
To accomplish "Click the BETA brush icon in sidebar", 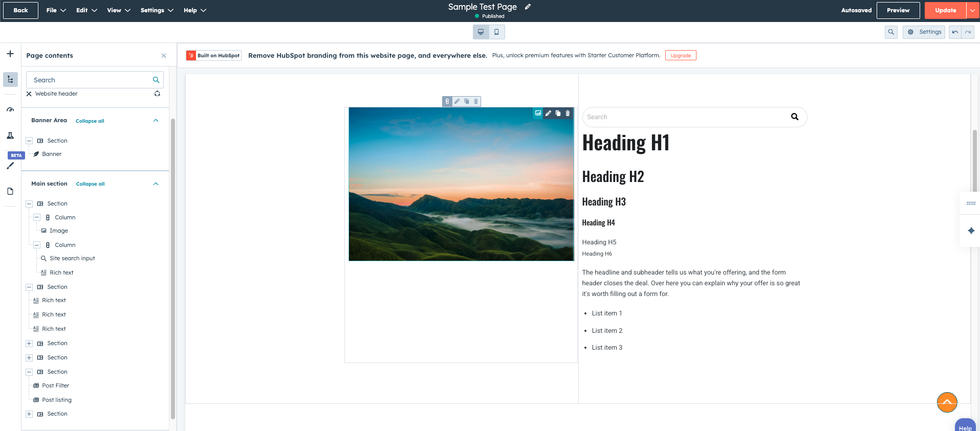I will point(10,166).
